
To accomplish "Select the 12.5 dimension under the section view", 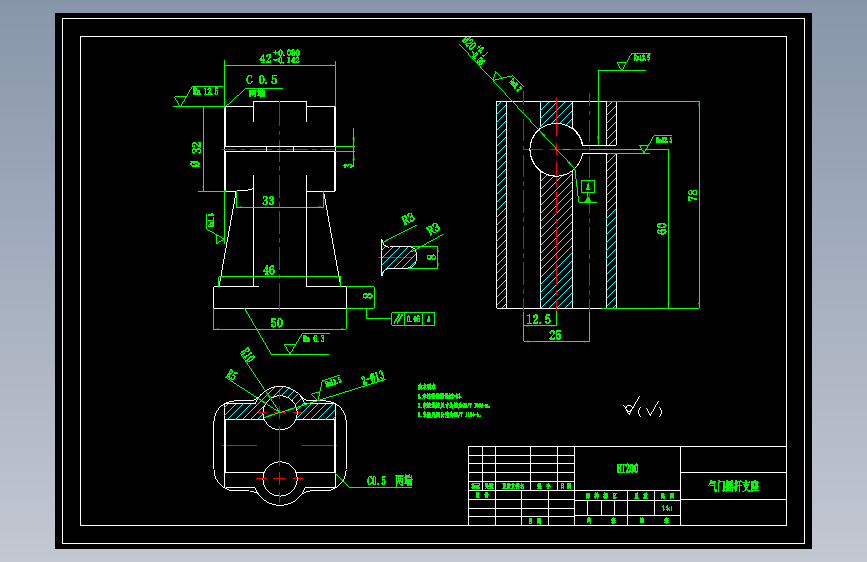I will tap(539, 319).
